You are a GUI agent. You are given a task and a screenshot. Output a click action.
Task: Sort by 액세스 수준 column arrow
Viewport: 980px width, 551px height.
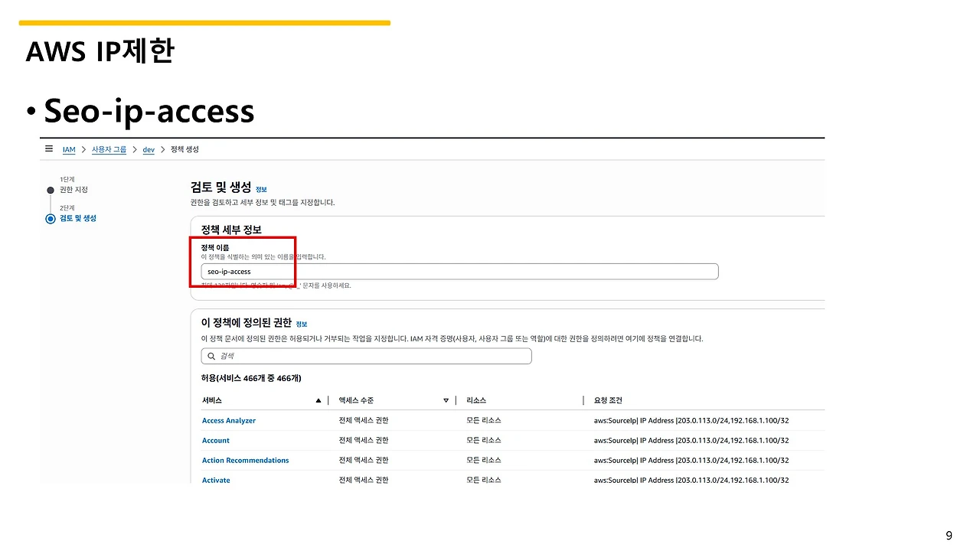446,400
